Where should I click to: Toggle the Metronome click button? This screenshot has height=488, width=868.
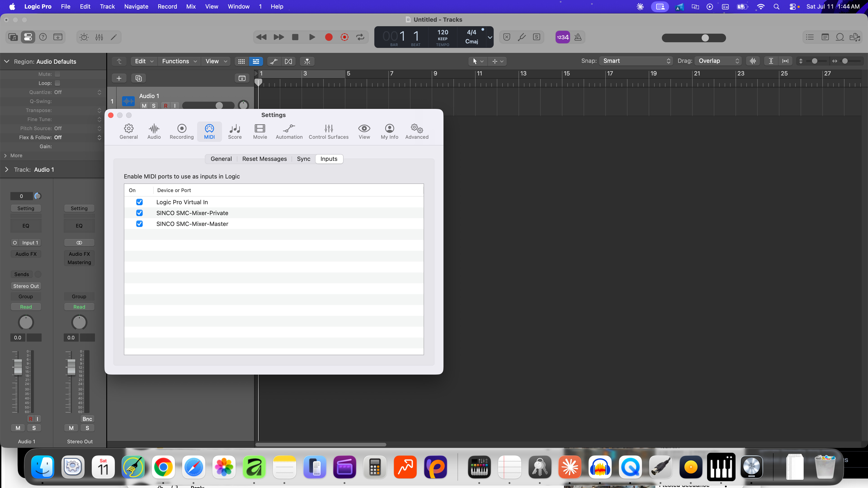578,37
